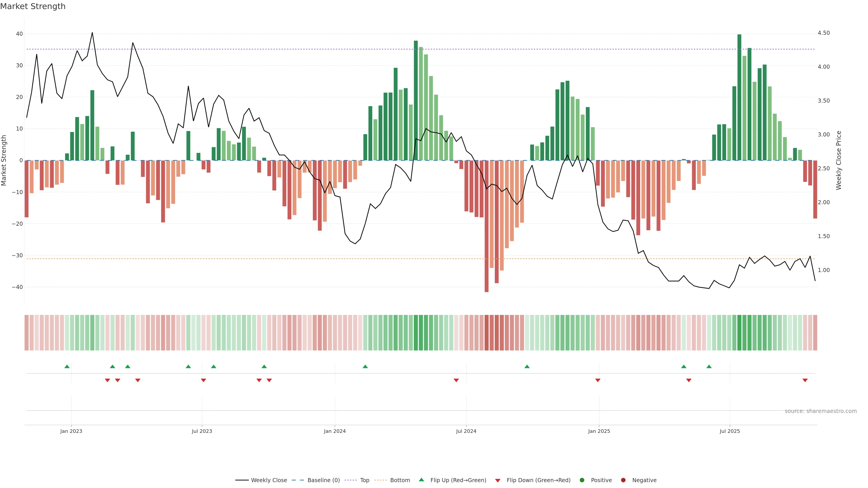The image size is (868, 488).
Task: Click the Weekly Close Price axis title
Action: point(839,160)
